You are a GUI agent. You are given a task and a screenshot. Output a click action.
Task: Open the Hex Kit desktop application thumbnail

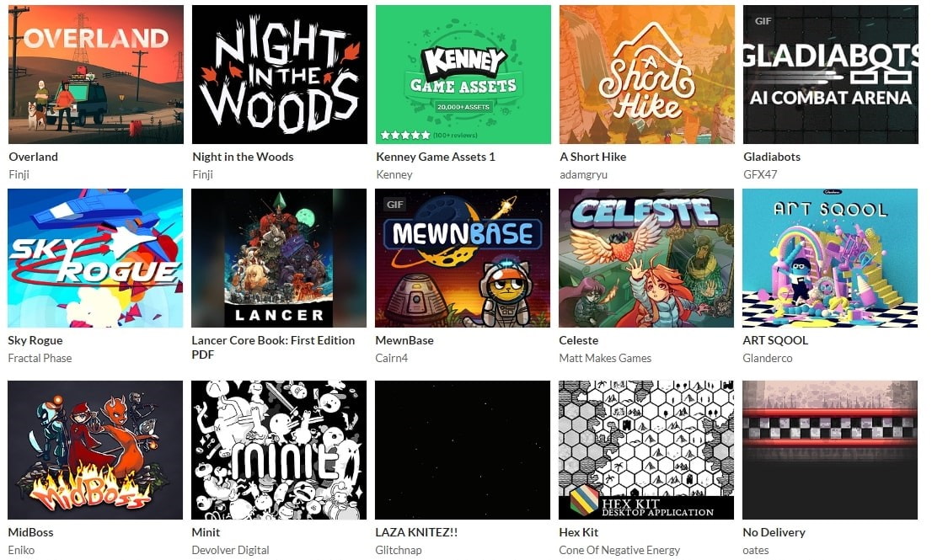[646, 450]
